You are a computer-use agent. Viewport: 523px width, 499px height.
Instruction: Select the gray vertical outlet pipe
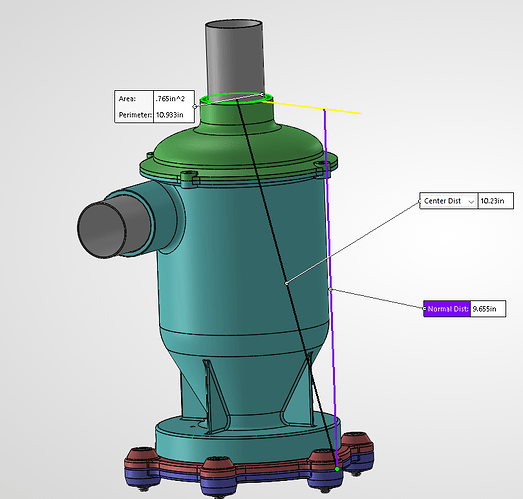click(235, 57)
